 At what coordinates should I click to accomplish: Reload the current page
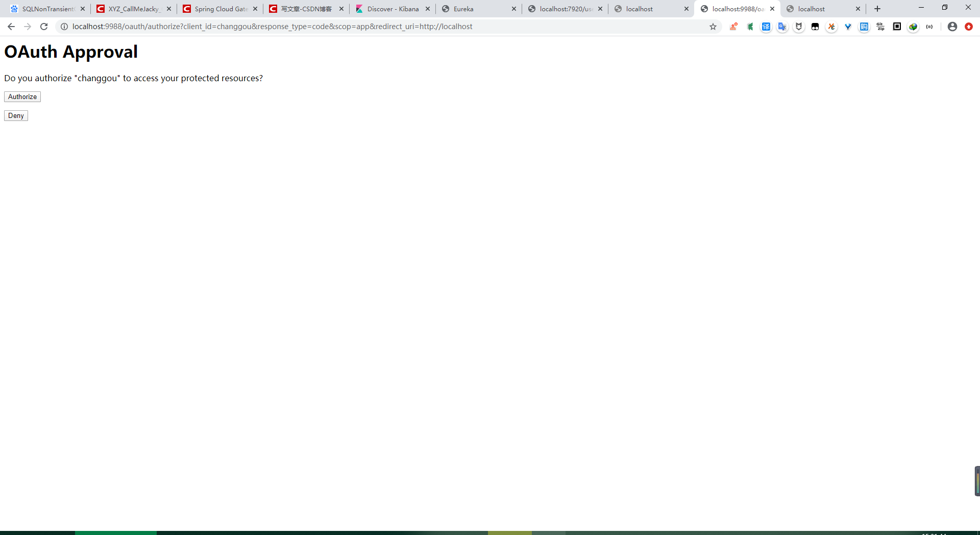tap(44, 27)
